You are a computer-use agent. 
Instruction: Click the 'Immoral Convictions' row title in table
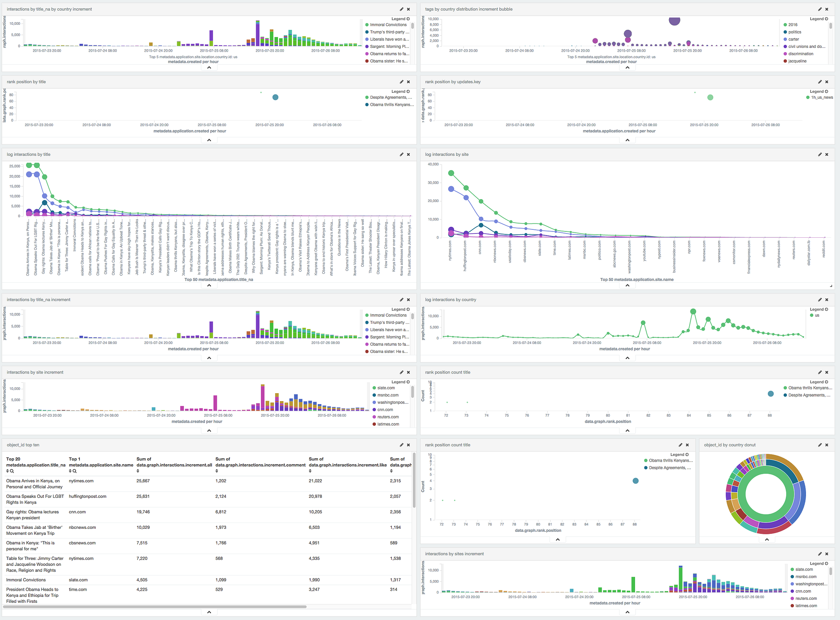point(26,580)
